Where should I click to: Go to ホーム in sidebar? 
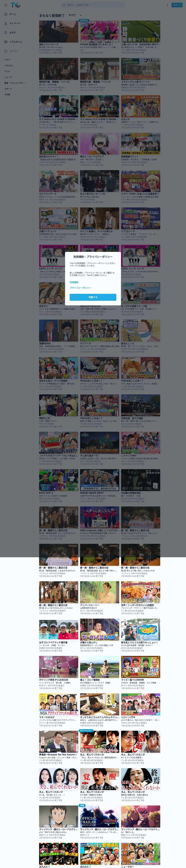pos(12,14)
